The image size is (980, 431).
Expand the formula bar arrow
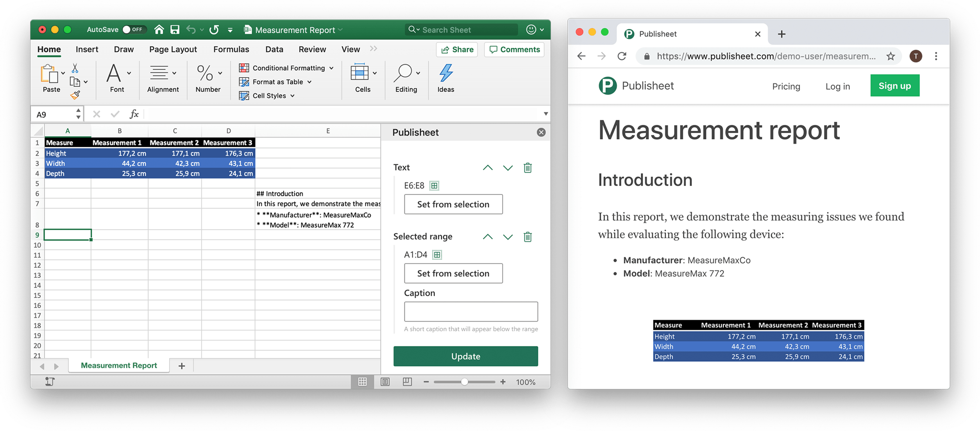(x=545, y=114)
